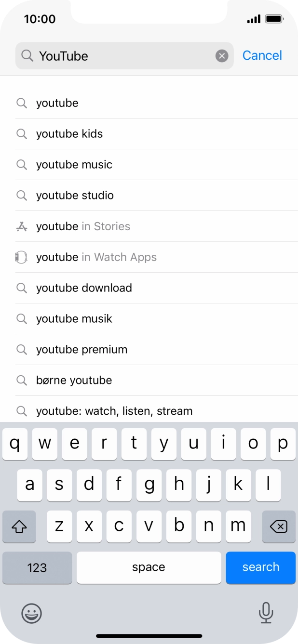Tap the Shift key on the keyboard
Screen dimensions: 298x644
click(x=19, y=527)
